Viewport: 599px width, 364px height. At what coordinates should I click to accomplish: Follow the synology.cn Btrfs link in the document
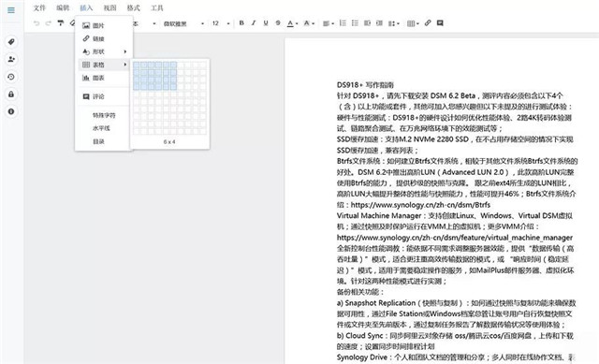point(420,205)
